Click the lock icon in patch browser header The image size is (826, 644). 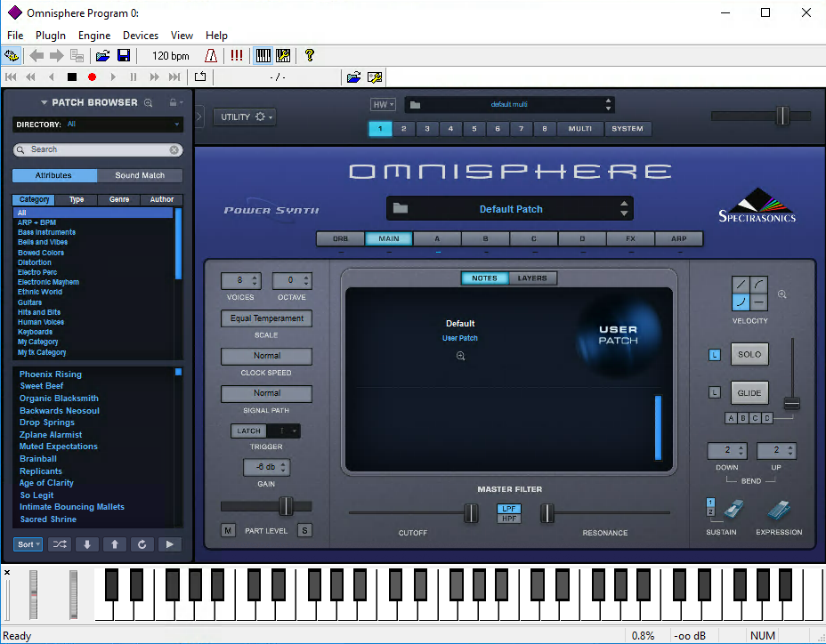point(173,102)
